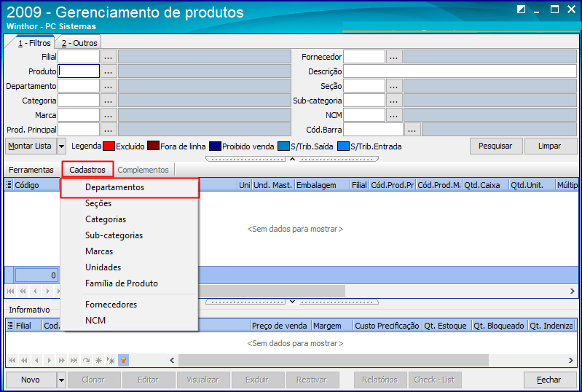Select the 1 - Filtros tab
This screenshot has width=582, height=392.
(x=34, y=43)
